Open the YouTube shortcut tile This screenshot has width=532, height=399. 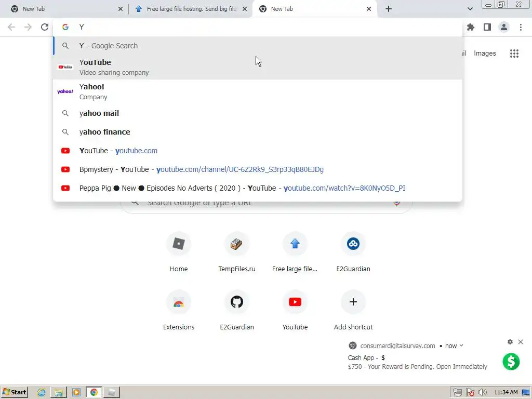point(295,311)
